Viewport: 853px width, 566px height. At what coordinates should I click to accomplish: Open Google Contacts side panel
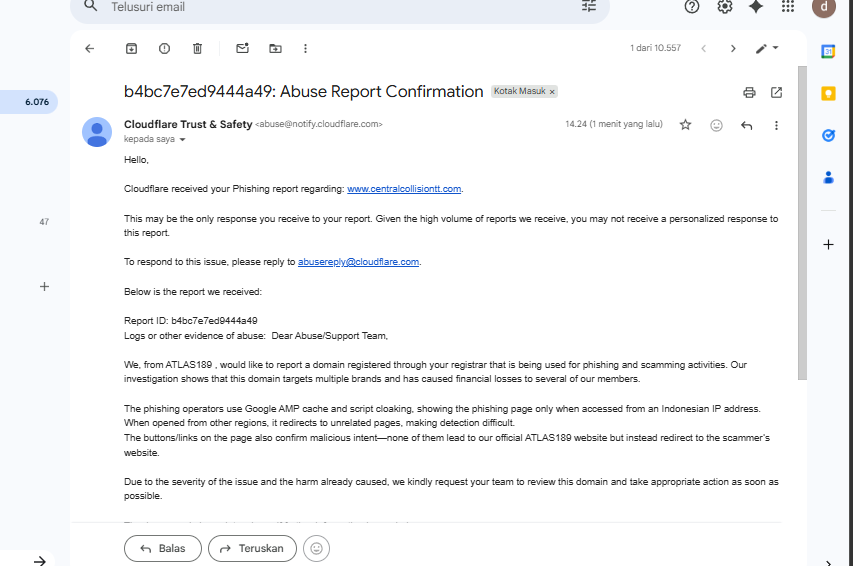[828, 177]
